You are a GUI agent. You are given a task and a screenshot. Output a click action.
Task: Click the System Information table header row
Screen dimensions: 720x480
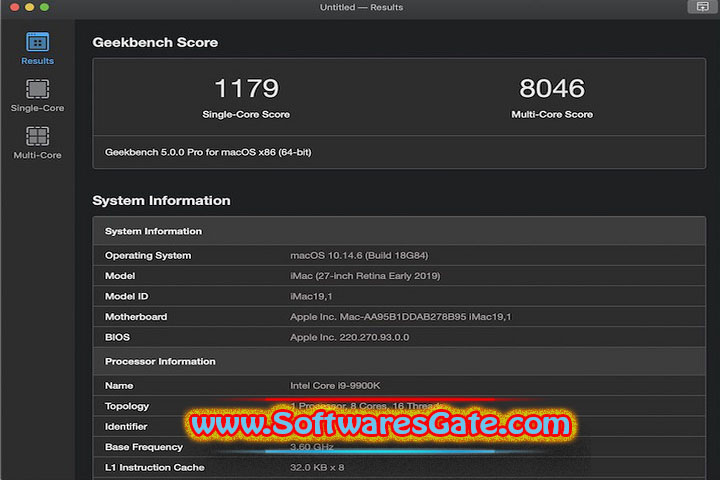399,231
